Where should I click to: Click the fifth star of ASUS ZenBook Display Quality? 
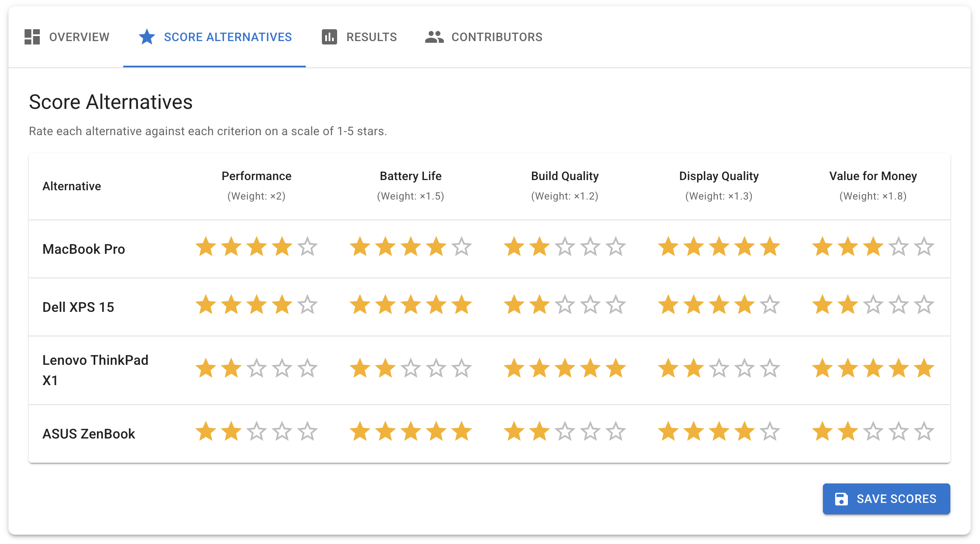click(770, 432)
